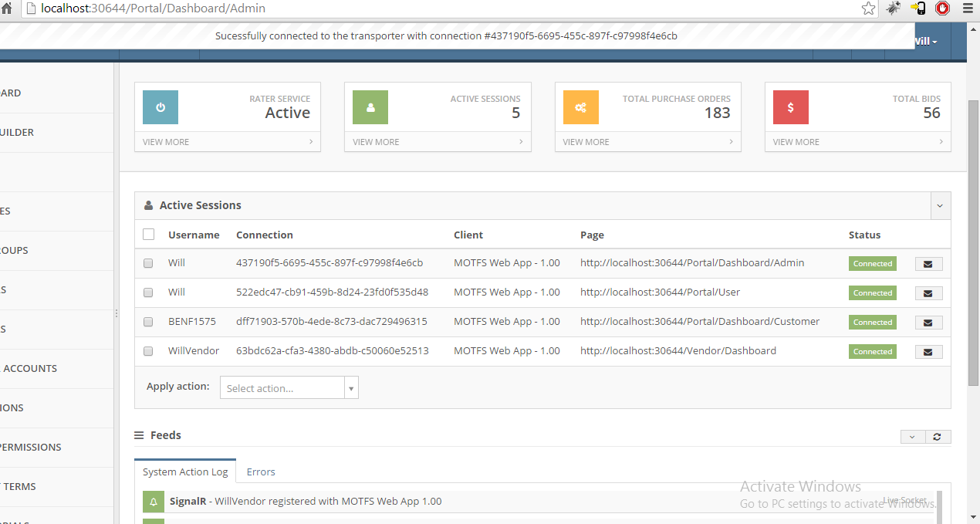Click the Total Bids dollar icon
980x524 pixels.
pyautogui.click(x=790, y=107)
